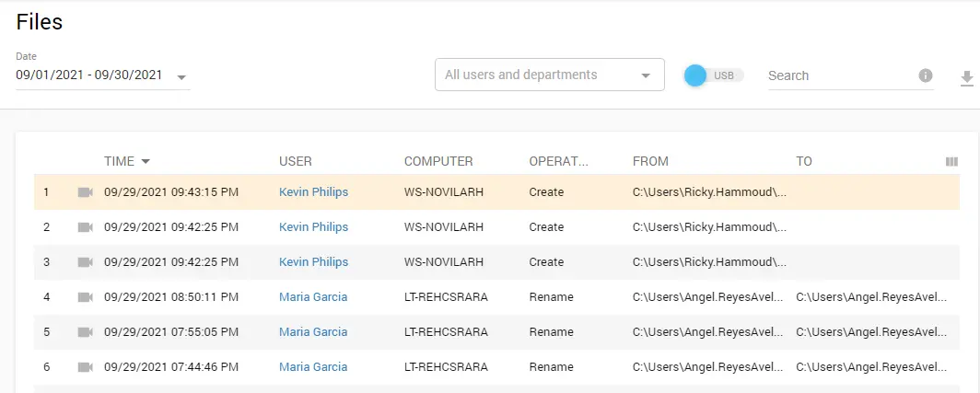Sort by the TIME column arrow
This screenshot has height=393, width=980.
[146, 162]
